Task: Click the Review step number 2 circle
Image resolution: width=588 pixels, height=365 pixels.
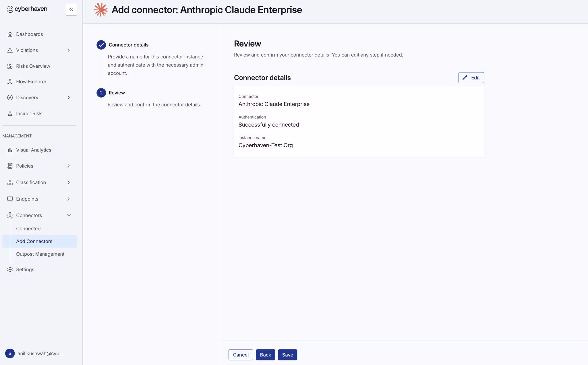Action: (101, 93)
